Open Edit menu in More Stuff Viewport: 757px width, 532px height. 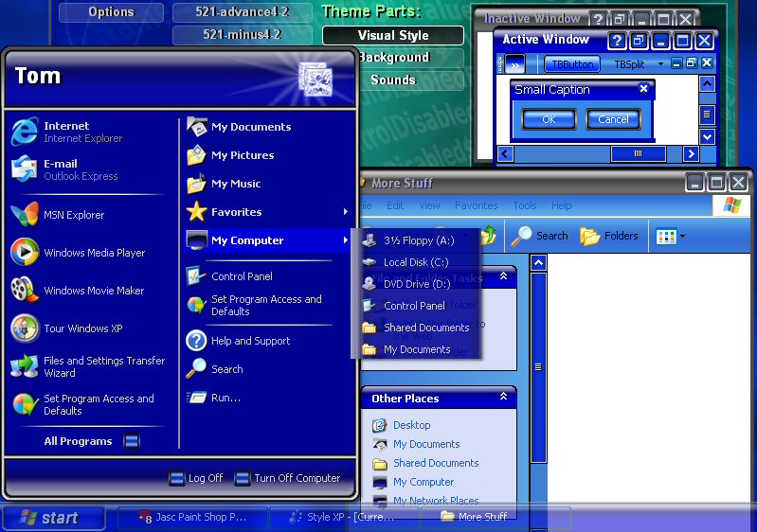[x=395, y=205]
